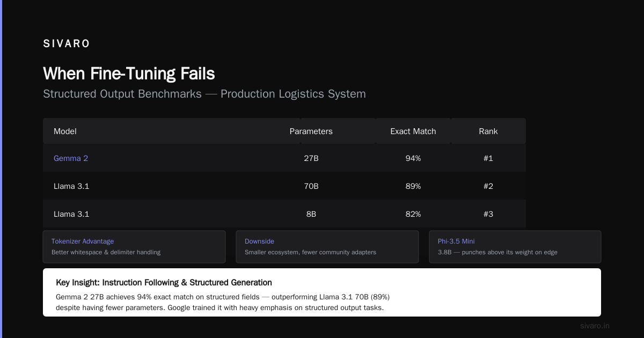Click the SIVARO logo text
This screenshot has height=338, width=644.
(x=67, y=44)
